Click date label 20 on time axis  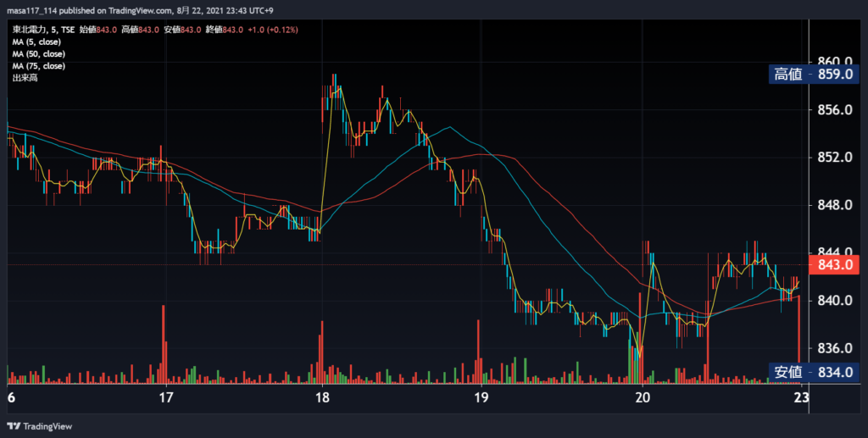click(643, 397)
